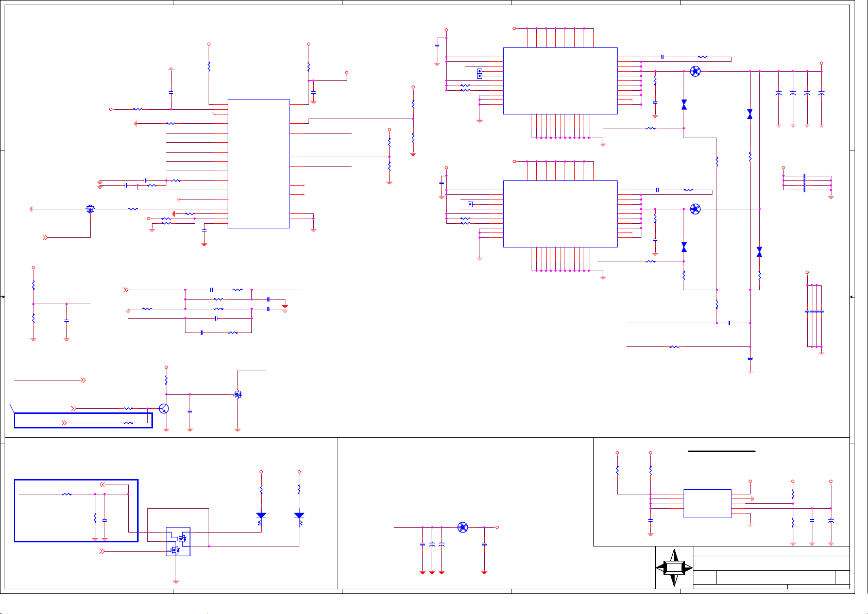Select the single test point left of lower IC
868x614 pixels.
(x=470, y=204)
